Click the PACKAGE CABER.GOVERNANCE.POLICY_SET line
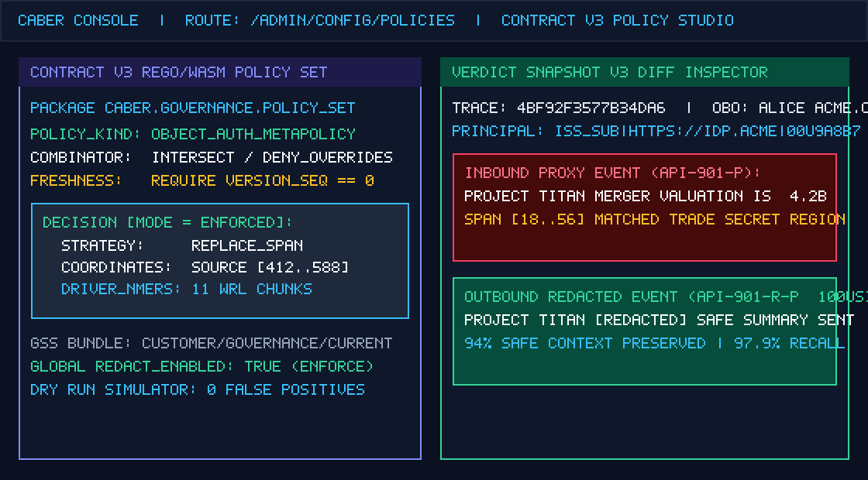The width and height of the screenshot is (868, 480). tap(193, 108)
